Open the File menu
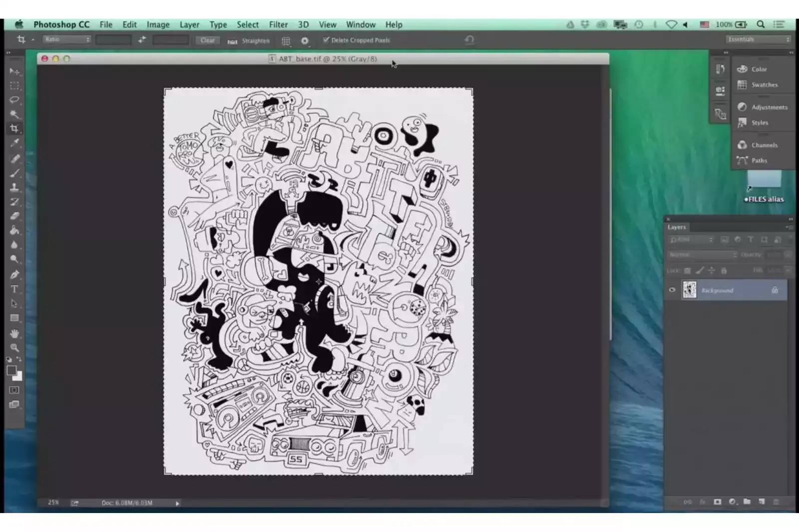The height and width of the screenshot is (532, 799). tap(106, 24)
